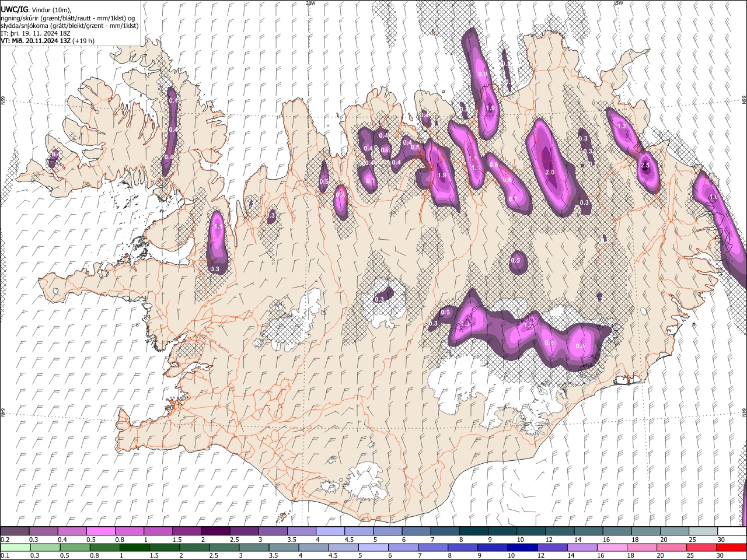Click the '1.1' snowfall value in western Iceland

[218, 226]
